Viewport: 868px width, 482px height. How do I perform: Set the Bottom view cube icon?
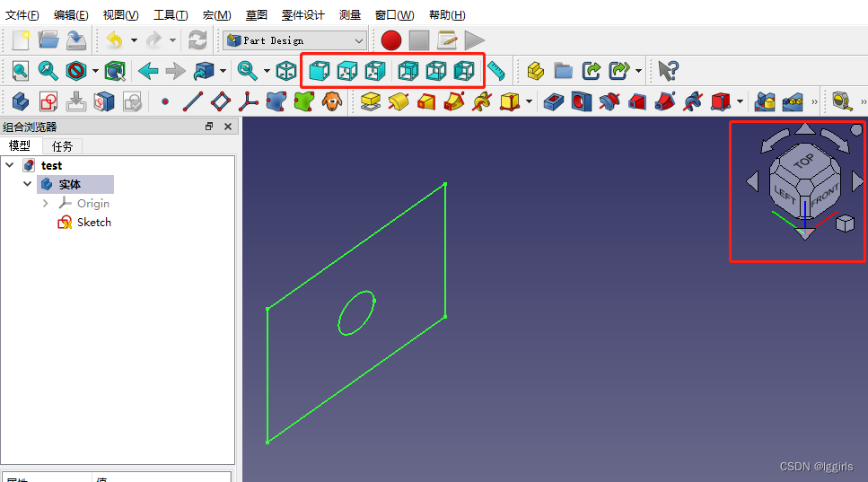[435, 71]
